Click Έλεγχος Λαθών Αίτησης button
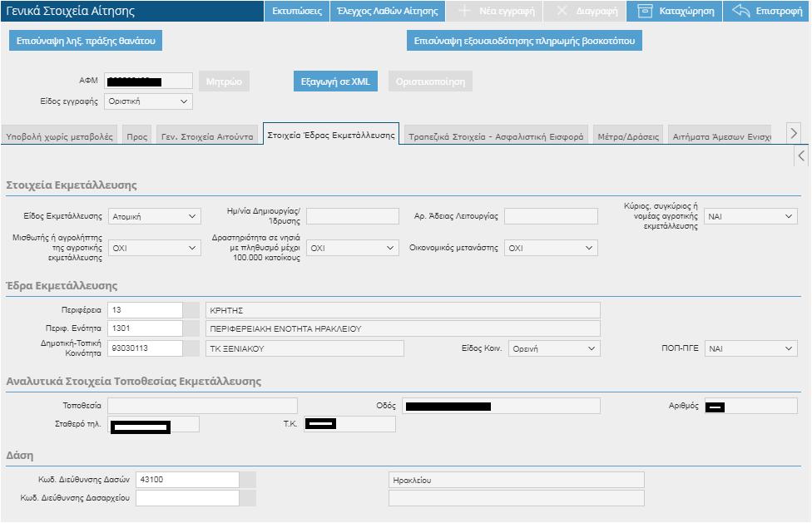Screen dimensions: 812x523 (x=388, y=11)
